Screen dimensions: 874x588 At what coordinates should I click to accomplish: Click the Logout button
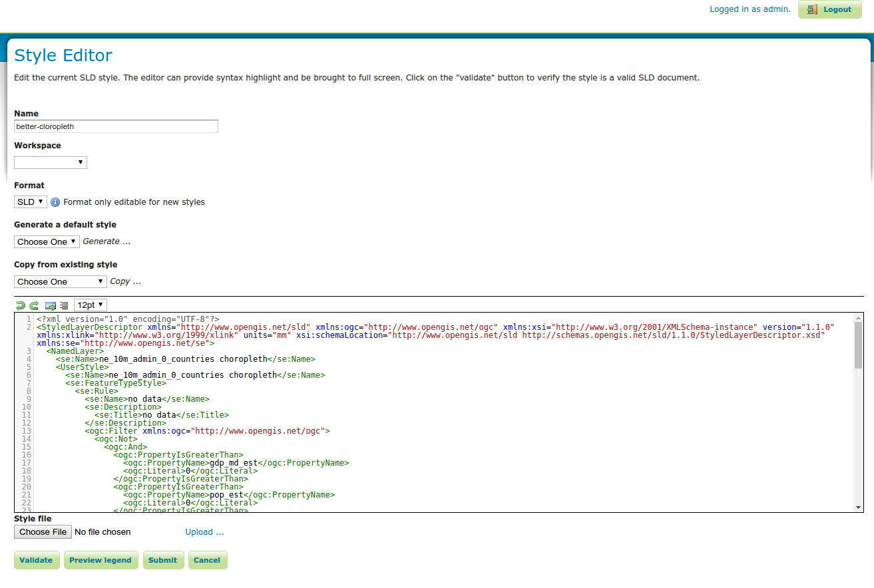point(830,9)
